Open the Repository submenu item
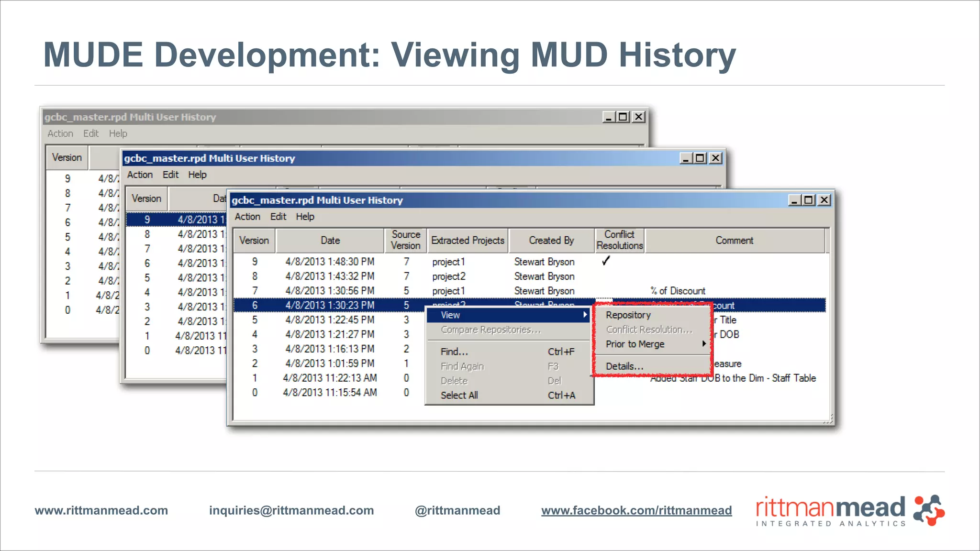Image resolution: width=980 pixels, height=551 pixels. click(x=628, y=315)
